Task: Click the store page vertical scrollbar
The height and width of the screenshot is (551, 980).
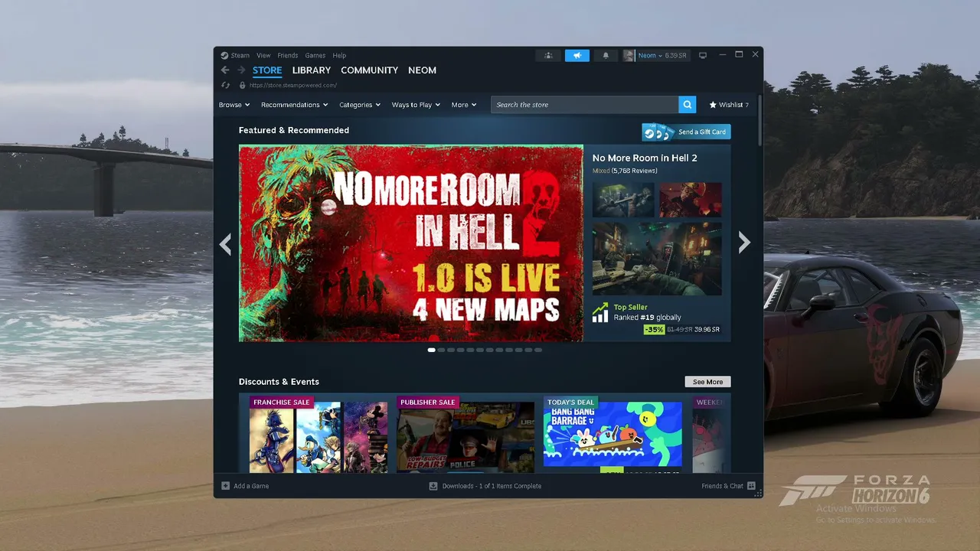Action: click(x=759, y=121)
